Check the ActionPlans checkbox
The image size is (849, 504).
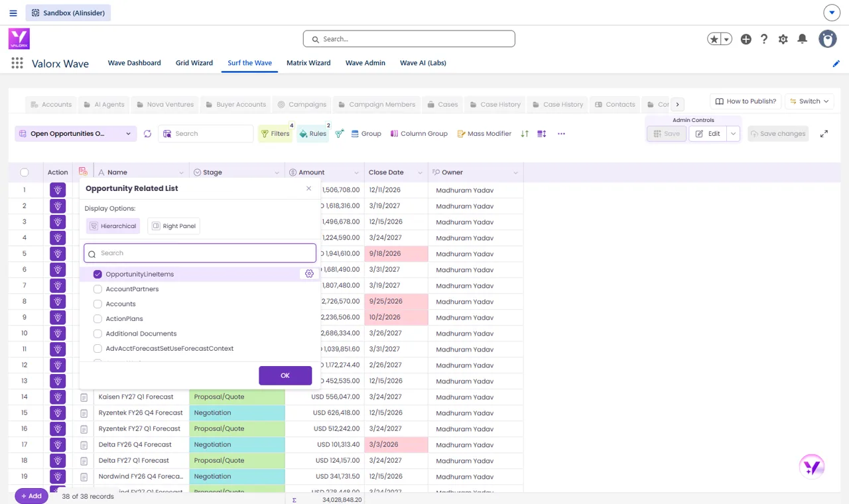(98, 319)
